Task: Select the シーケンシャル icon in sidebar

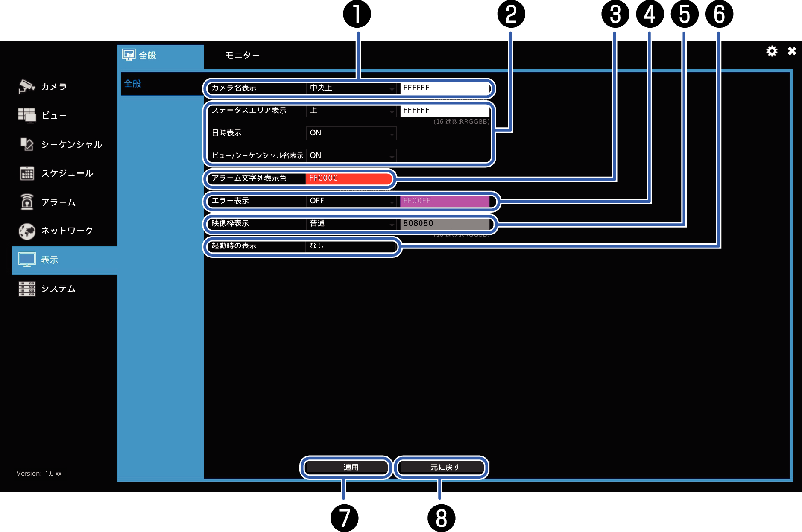Action: [27, 144]
